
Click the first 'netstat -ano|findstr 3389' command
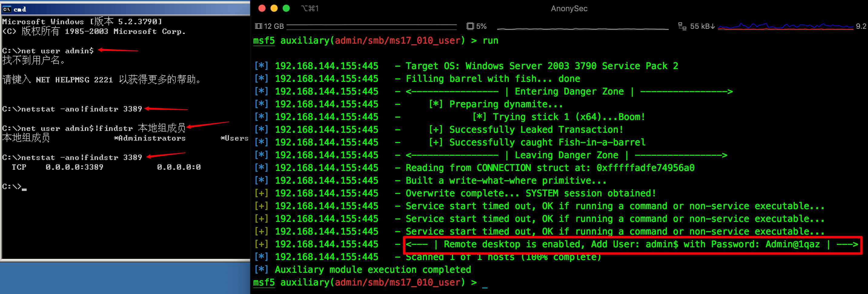pyautogui.click(x=81, y=109)
